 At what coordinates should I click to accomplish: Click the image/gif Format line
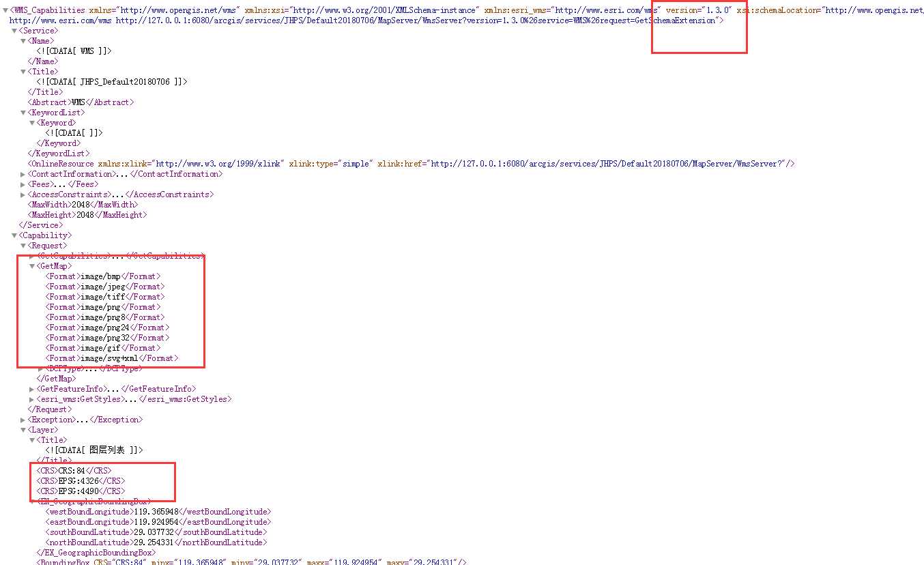(x=103, y=348)
